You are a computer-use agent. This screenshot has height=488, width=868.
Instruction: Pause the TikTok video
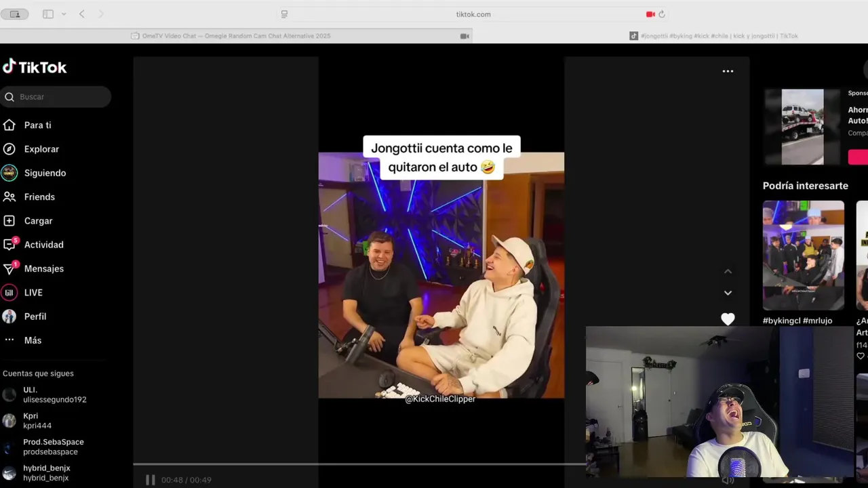click(x=151, y=480)
